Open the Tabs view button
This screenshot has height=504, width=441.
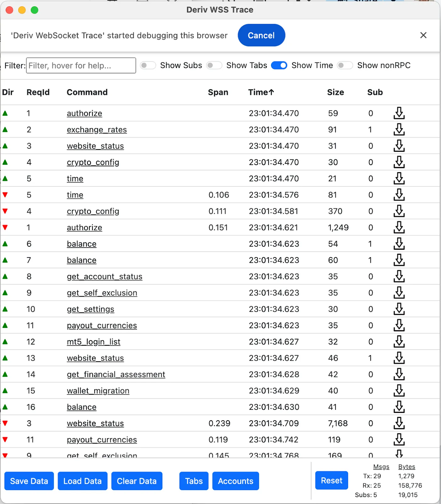[x=194, y=481]
